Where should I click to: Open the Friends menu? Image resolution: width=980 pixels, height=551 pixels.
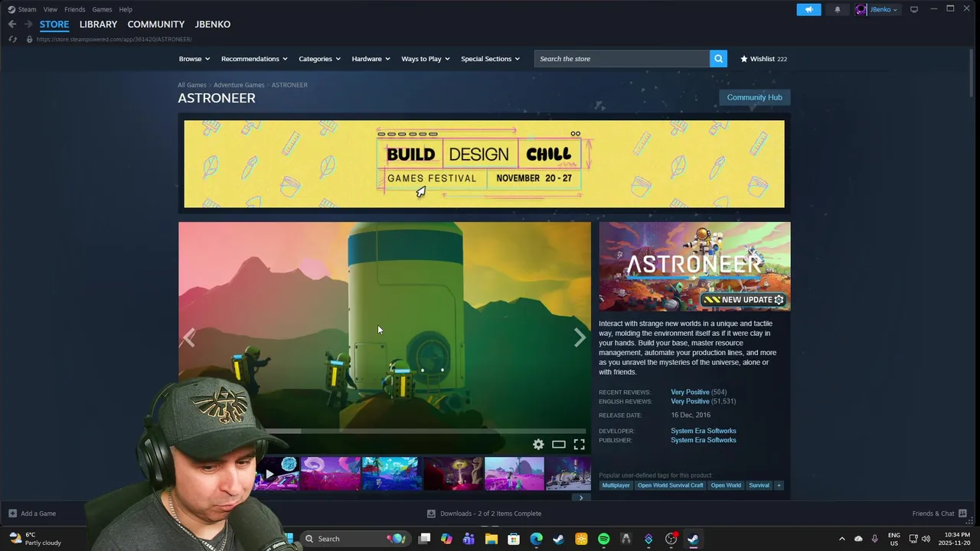pos(75,9)
